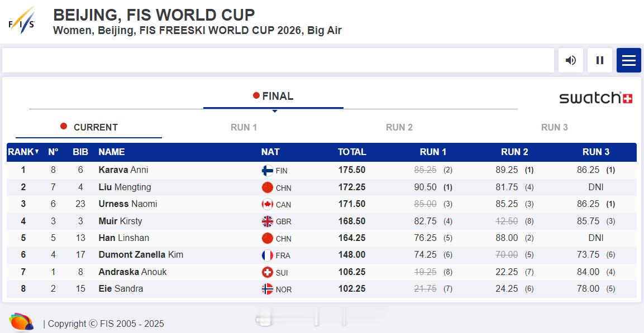This screenshot has height=333, width=644.
Task: Click the TOTAL column header
Action: pos(352,152)
